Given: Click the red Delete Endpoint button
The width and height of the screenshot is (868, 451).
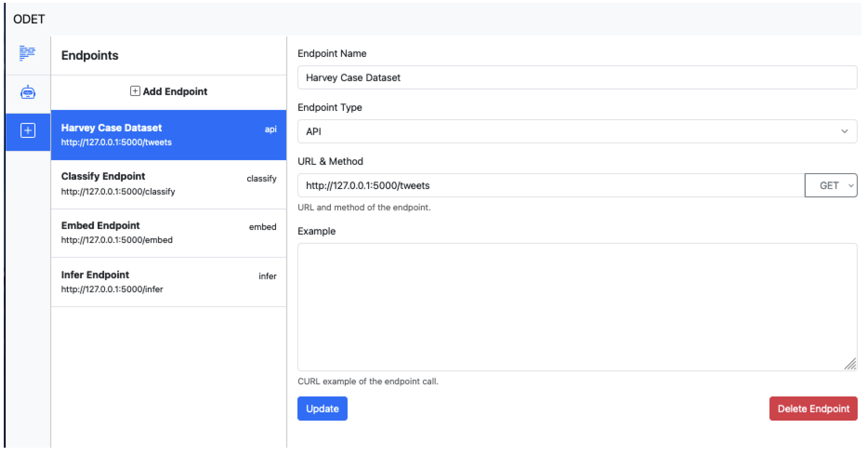Looking at the screenshot, I should (813, 409).
